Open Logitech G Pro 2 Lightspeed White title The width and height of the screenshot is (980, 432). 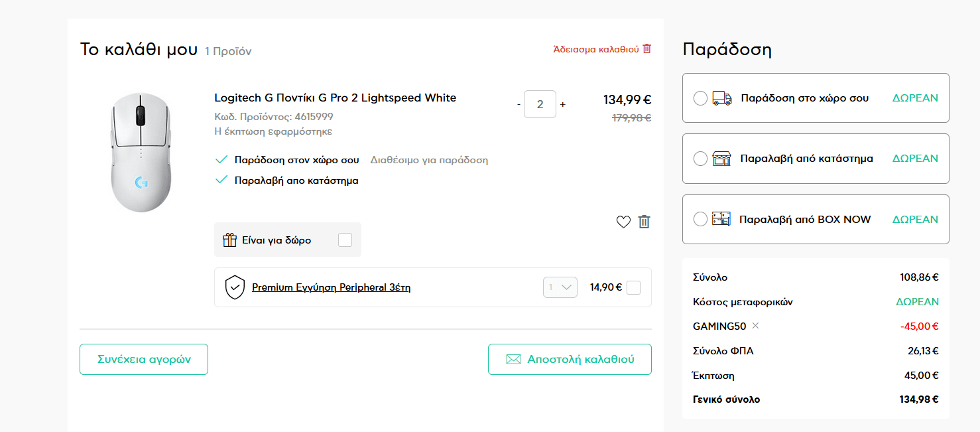[x=336, y=98]
